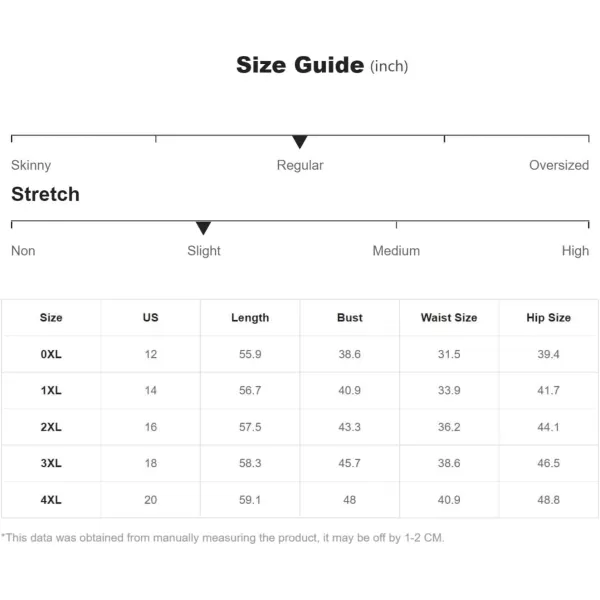Click the Medium stretch label
The image size is (600, 600).
click(x=396, y=251)
